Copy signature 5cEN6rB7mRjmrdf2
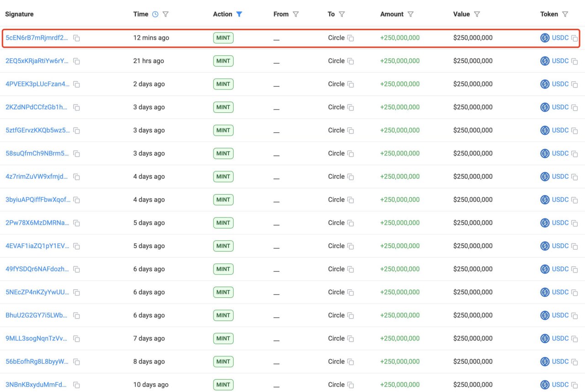Viewport: 585px width, 392px height. (77, 38)
